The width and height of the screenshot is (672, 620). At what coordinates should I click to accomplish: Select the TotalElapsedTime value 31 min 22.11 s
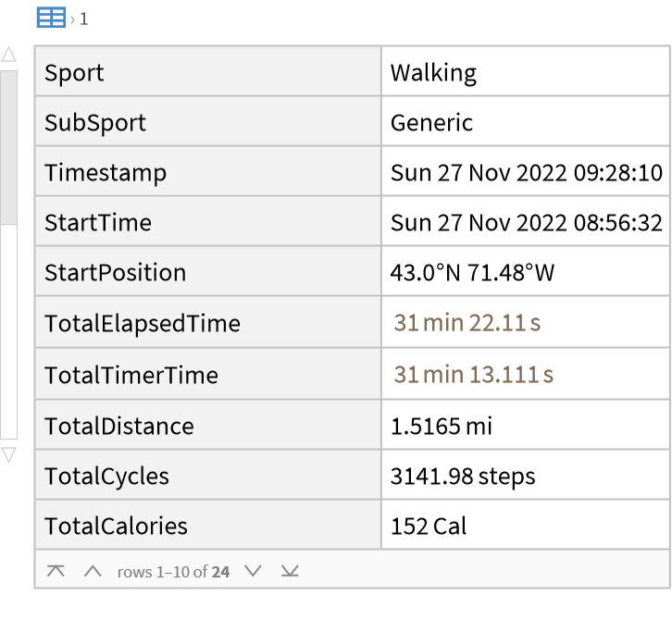pos(467,323)
